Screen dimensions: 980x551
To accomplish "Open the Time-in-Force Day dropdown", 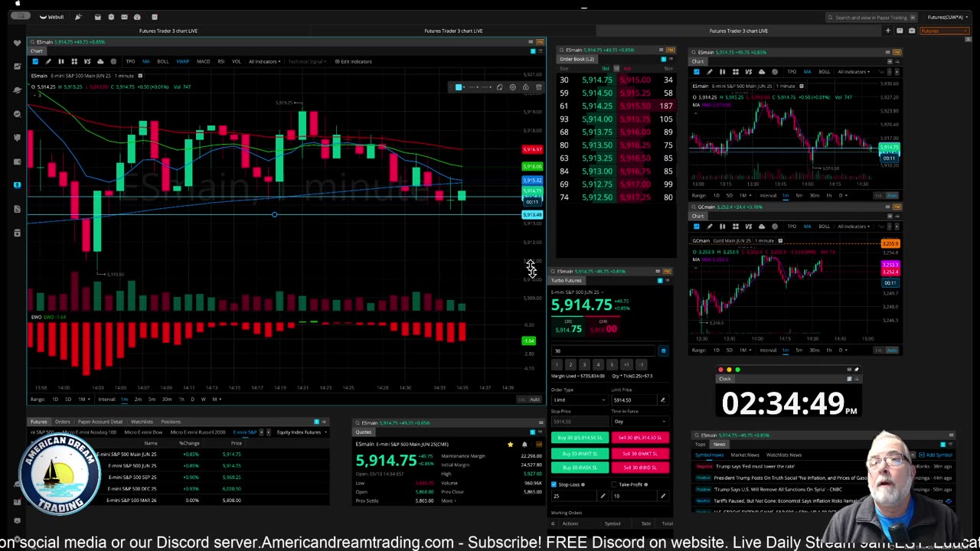I will pyautogui.click(x=639, y=422).
